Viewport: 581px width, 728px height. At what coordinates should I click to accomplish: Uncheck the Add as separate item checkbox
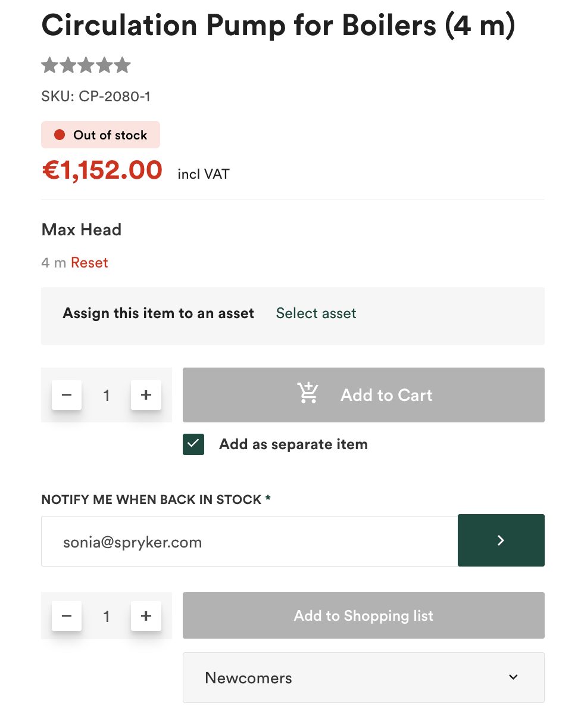click(x=193, y=444)
